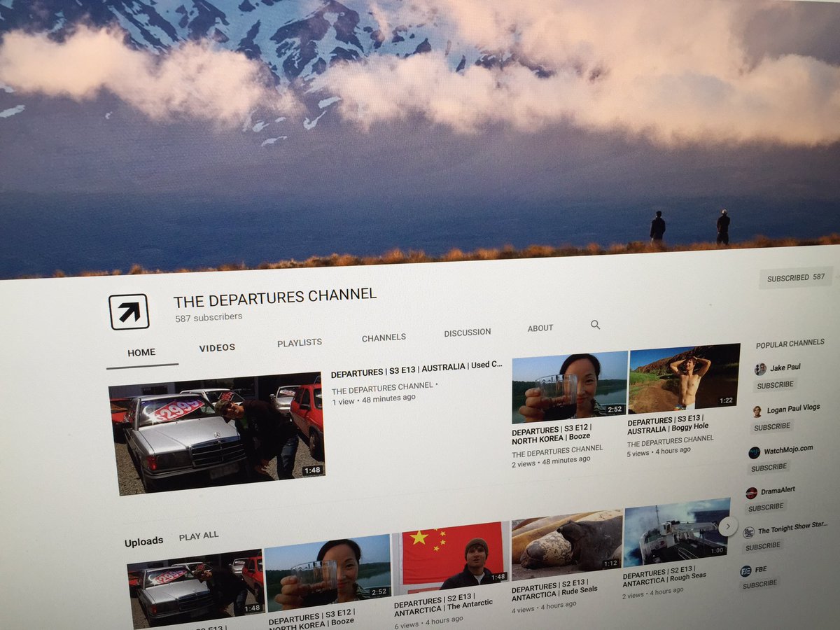This screenshot has width=840, height=630.
Task: Click THE DEPARTURES CHANNEL arrow logo avatar
Action: tap(129, 311)
